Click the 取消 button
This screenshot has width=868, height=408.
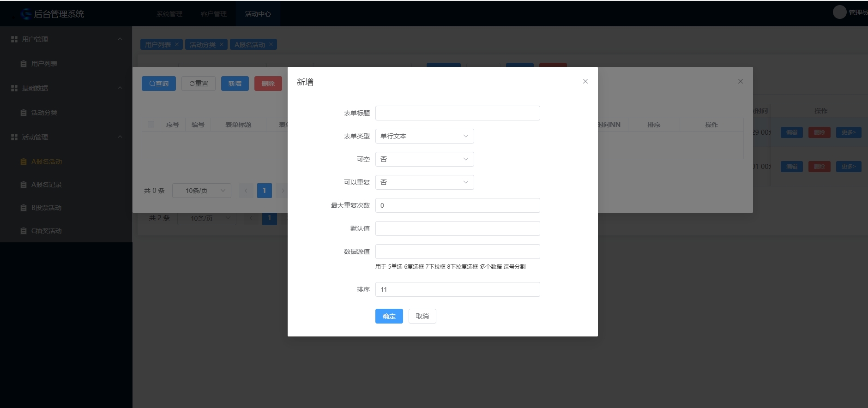[422, 316]
